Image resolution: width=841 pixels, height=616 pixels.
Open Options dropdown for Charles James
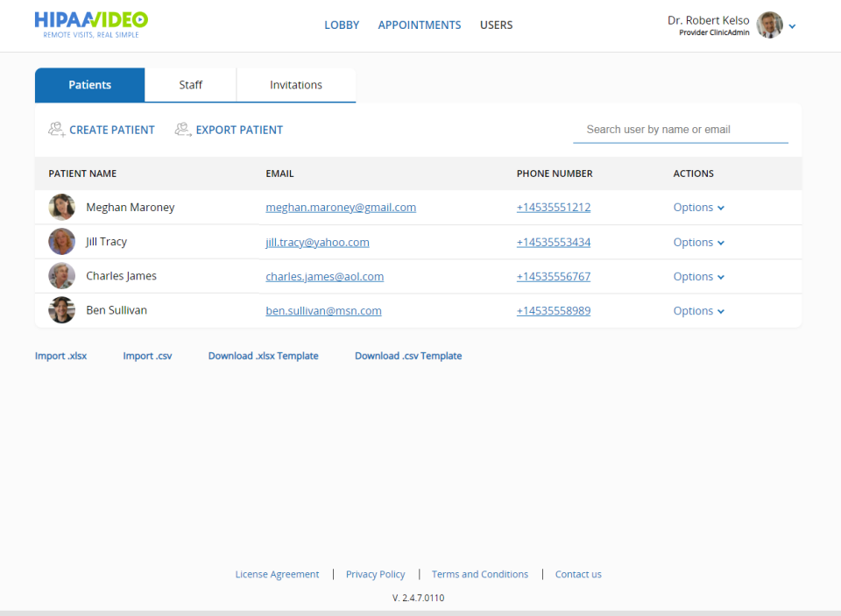click(699, 276)
